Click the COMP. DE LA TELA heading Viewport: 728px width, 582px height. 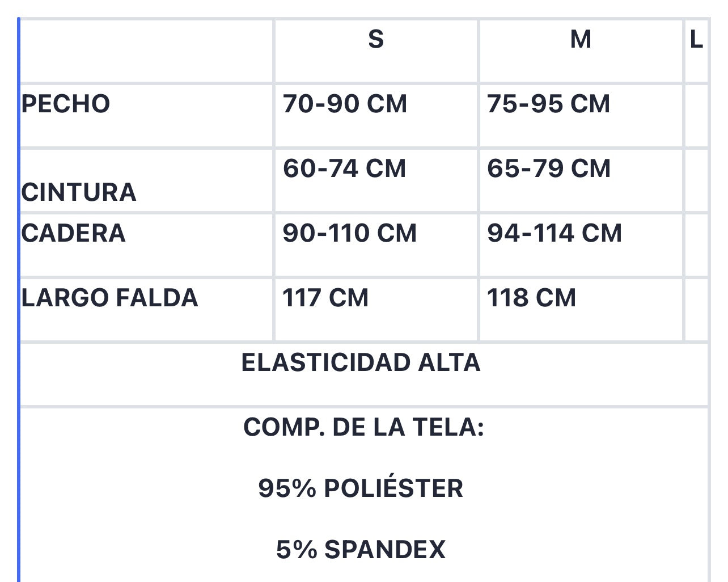[x=363, y=427]
